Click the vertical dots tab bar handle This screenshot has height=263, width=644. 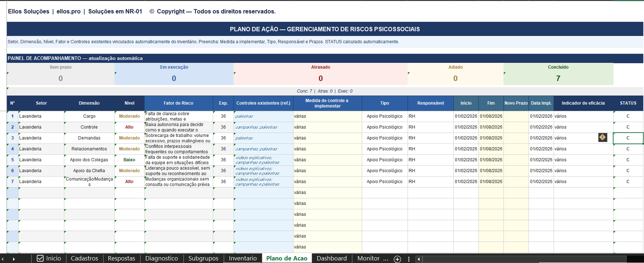click(x=409, y=259)
